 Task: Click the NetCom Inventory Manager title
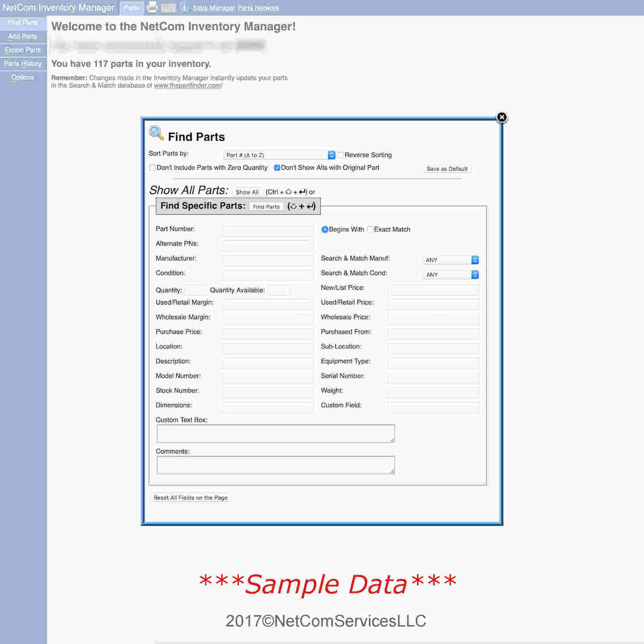point(58,7)
